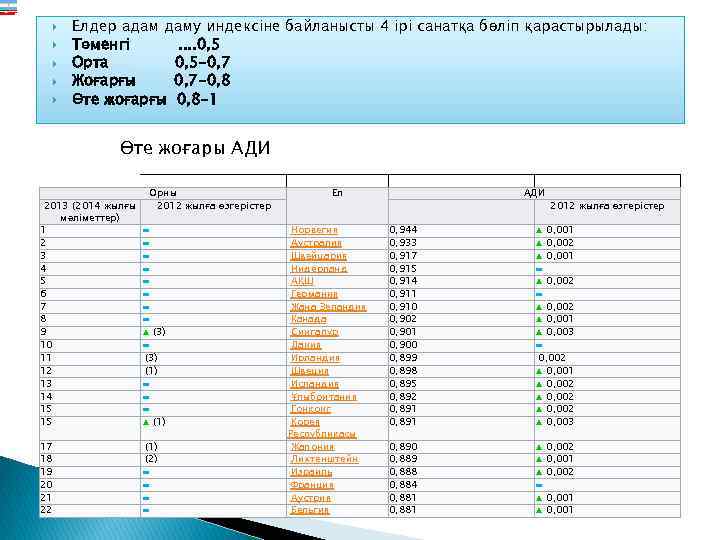
Task: Select the value 0,944
Action: pyautogui.click(x=403, y=230)
